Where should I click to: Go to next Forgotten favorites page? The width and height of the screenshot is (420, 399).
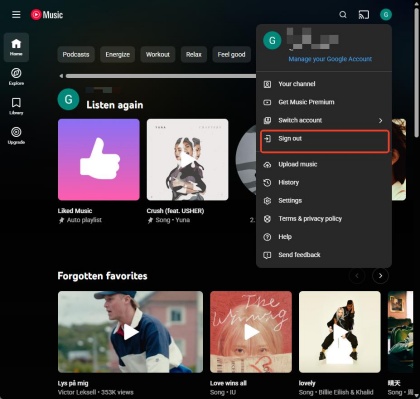[x=380, y=276]
